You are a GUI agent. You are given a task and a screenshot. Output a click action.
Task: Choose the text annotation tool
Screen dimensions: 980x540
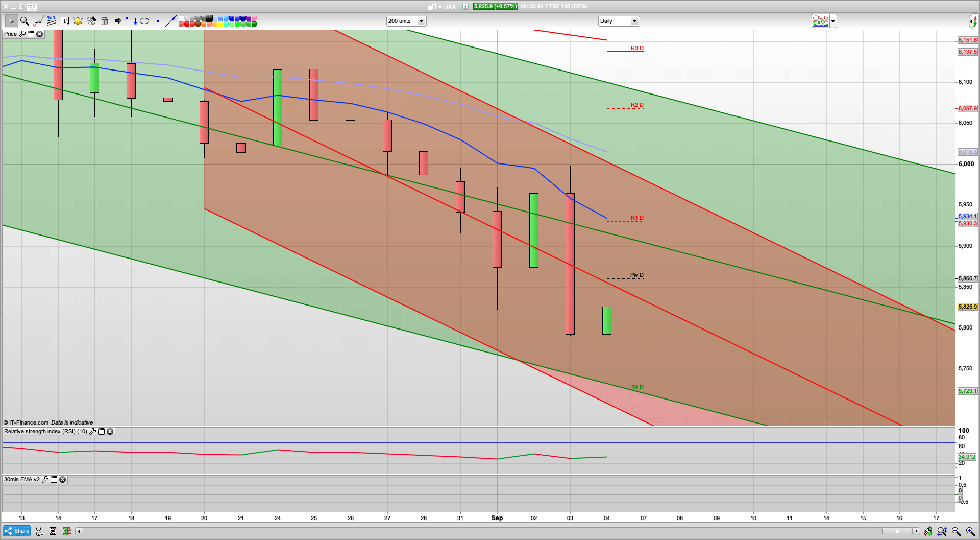point(65,21)
